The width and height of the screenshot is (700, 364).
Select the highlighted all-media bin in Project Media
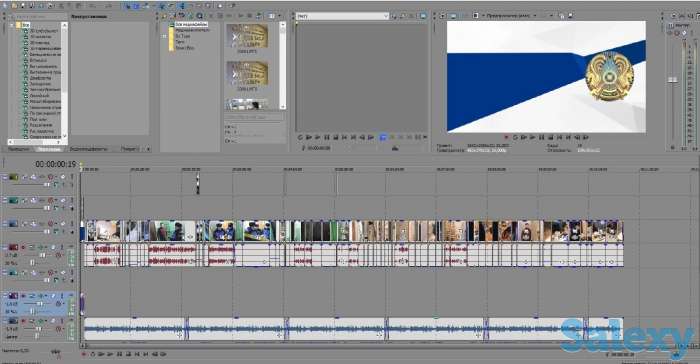click(x=191, y=25)
